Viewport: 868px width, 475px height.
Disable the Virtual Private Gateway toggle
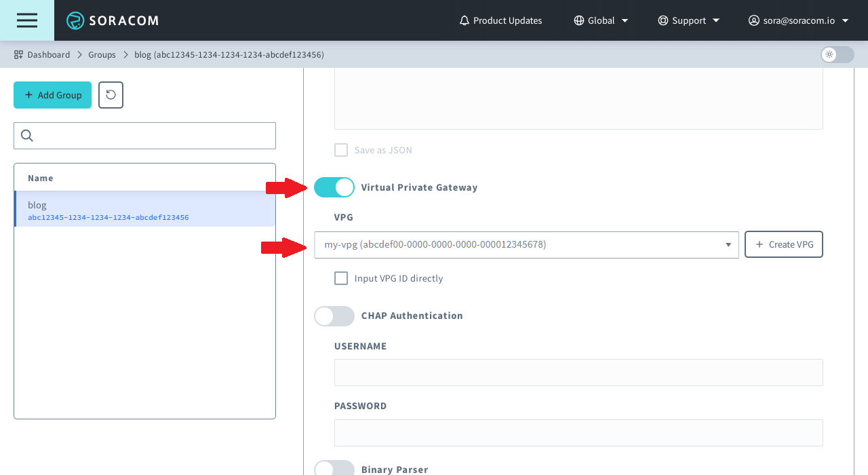coord(334,187)
